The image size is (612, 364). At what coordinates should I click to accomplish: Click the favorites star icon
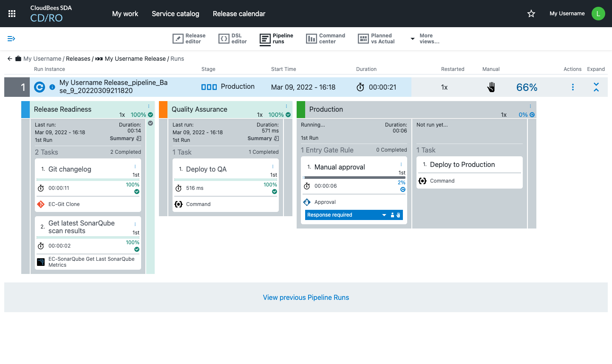[x=531, y=14]
